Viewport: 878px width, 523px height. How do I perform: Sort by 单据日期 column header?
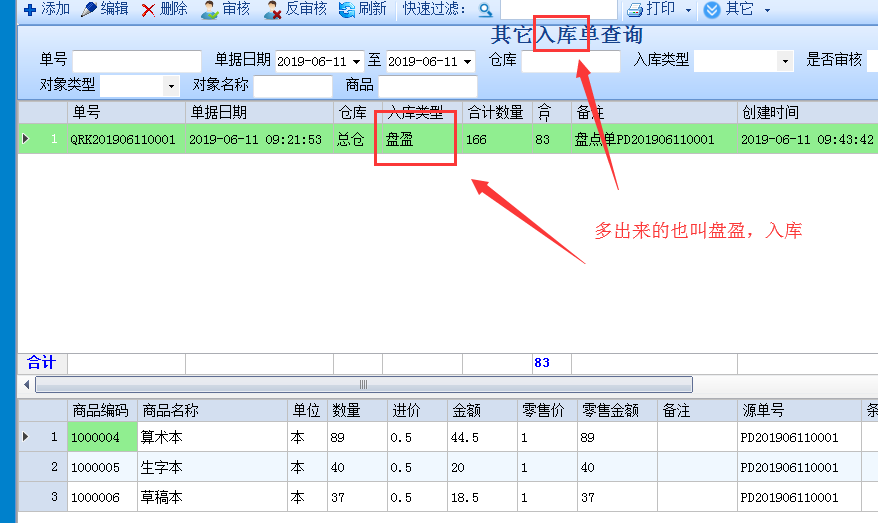(x=259, y=112)
